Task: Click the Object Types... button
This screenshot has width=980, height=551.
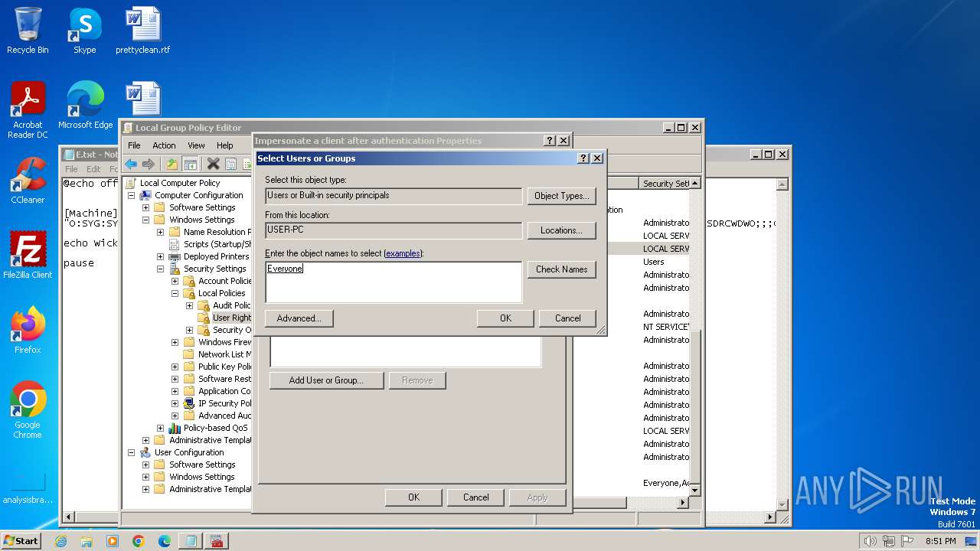Action: pyautogui.click(x=561, y=196)
